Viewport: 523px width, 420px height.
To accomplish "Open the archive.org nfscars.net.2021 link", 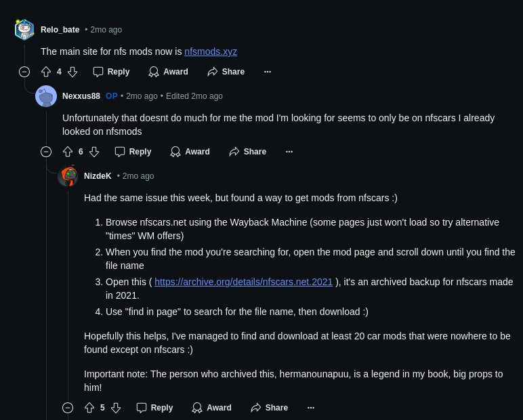I will (243, 282).
